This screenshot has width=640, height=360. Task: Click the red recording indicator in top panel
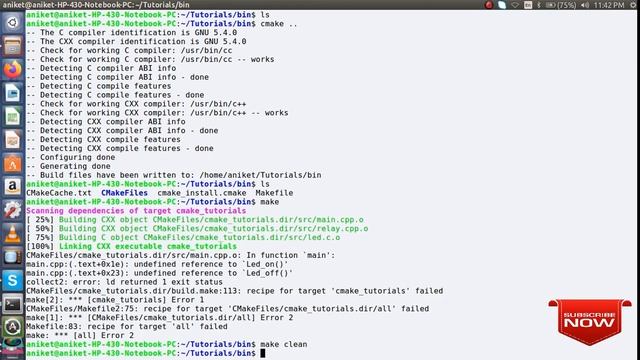(489, 5)
